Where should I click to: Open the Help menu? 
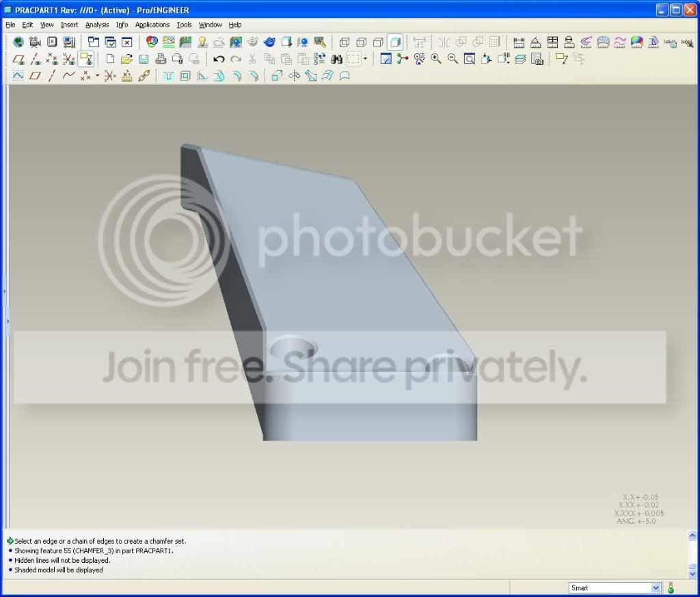tap(235, 25)
